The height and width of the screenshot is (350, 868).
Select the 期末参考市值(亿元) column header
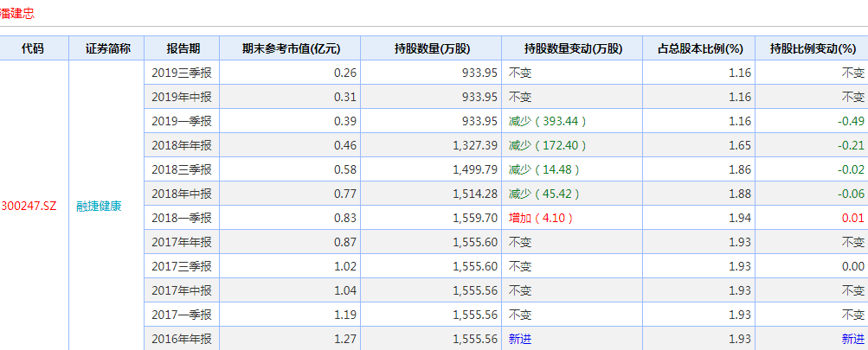290,48
